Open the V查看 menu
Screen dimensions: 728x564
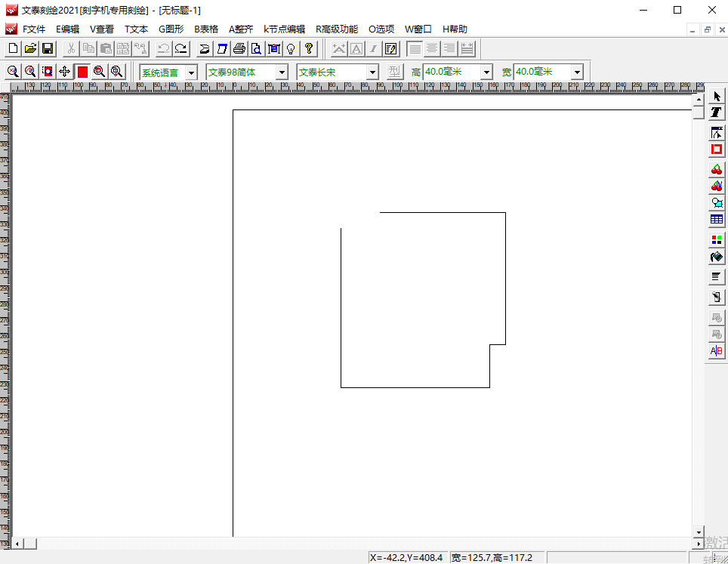102,29
